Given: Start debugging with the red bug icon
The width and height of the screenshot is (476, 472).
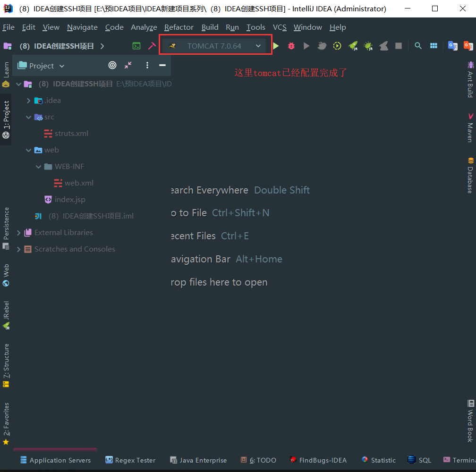Looking at the screenshot, I should click(x=291, y=46).
